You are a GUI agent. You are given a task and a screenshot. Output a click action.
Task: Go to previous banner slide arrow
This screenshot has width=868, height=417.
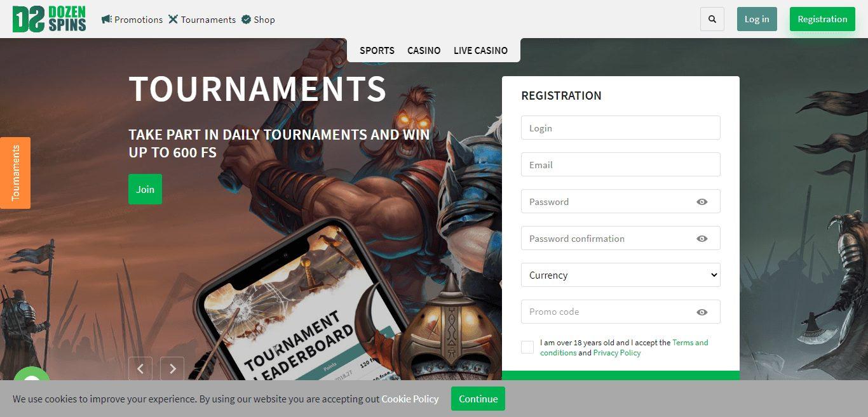click(x=140, y=369)
